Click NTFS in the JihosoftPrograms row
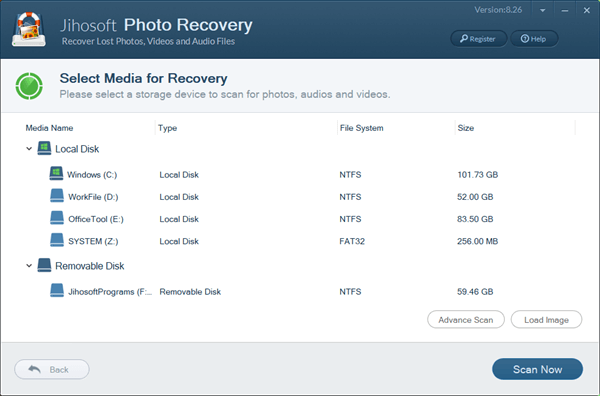Screen dimensions: 600x396 [350, 292]
